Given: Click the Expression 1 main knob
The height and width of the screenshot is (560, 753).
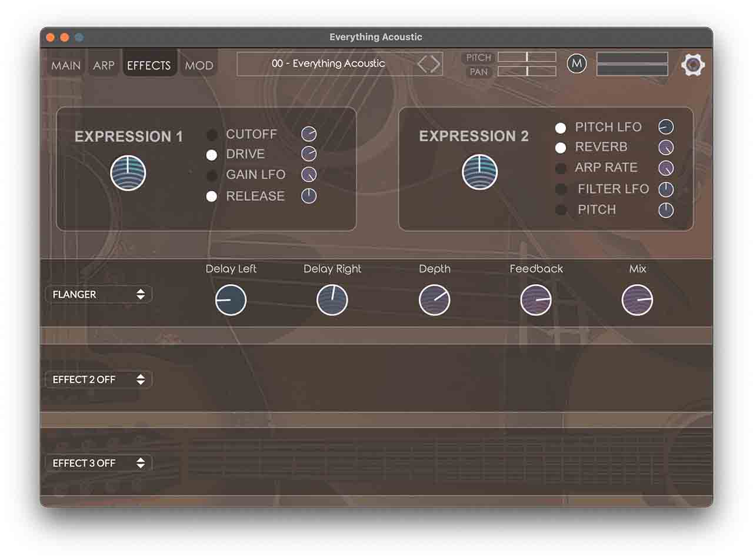Looking at the screenshot, I should 128,173.
